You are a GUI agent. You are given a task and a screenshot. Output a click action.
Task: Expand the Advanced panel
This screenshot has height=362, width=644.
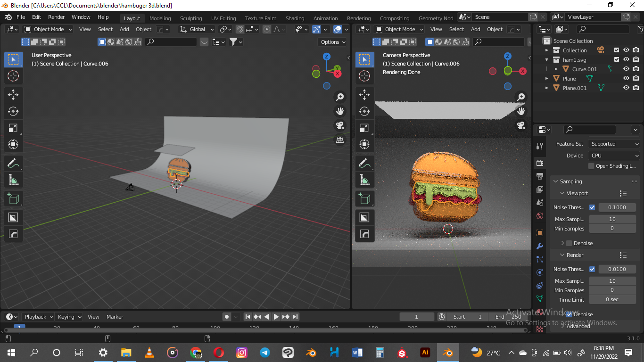[562, 326]
